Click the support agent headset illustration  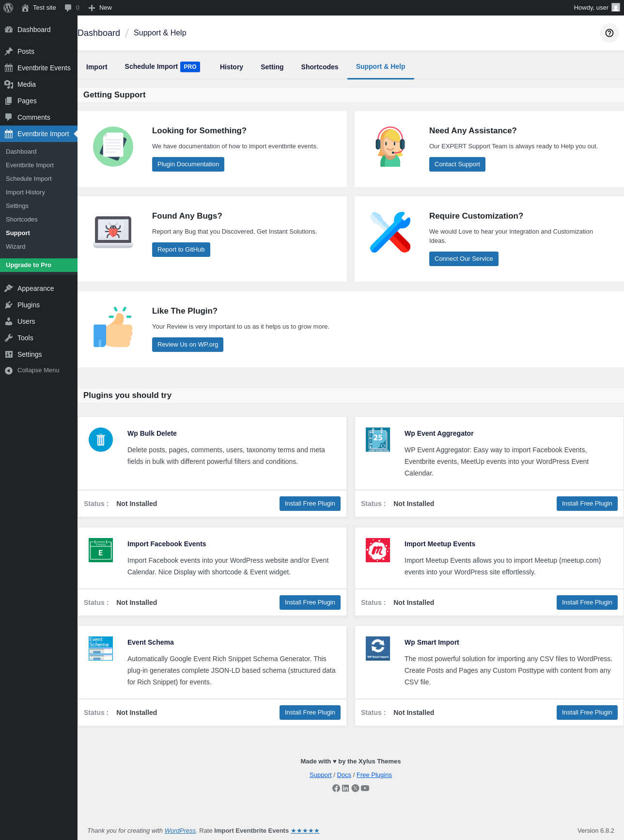click(390, 146)
